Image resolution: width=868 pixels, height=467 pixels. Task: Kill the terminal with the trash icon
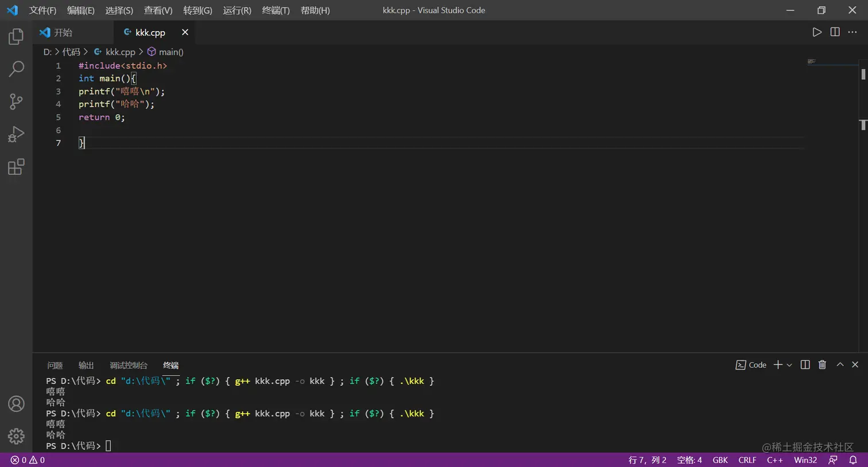pos(822,364)
